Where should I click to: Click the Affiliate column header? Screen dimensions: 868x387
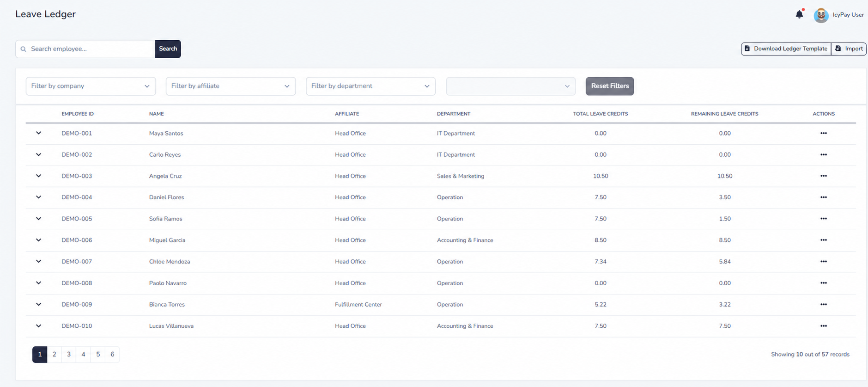[x=347, y=114]
